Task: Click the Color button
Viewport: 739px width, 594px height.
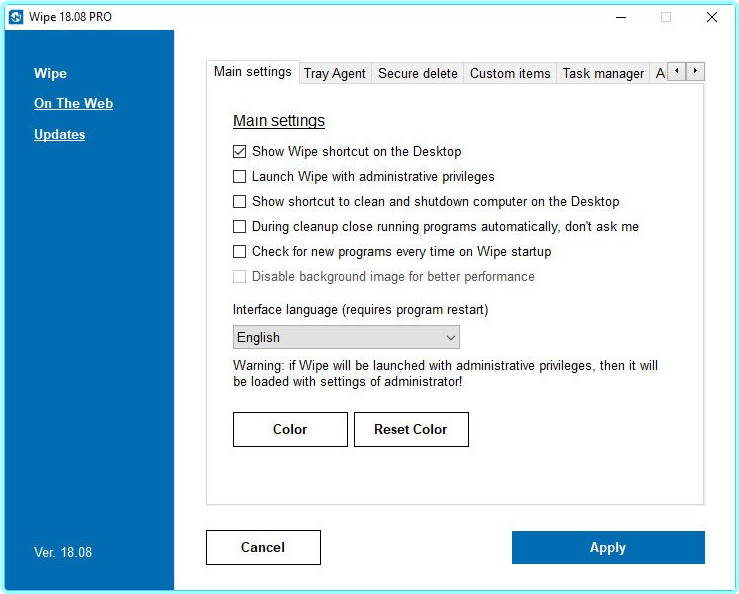Action: pyautogui.click(x=290, y=429)
